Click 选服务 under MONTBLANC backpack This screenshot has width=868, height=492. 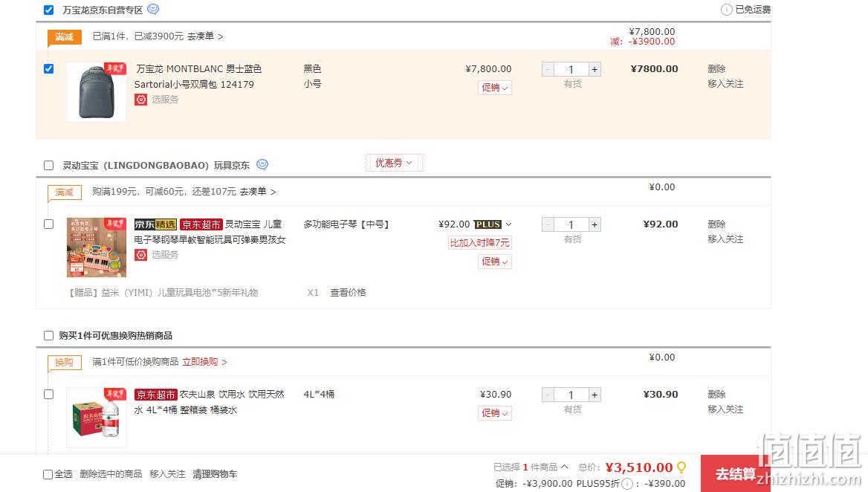click(165, 100)
